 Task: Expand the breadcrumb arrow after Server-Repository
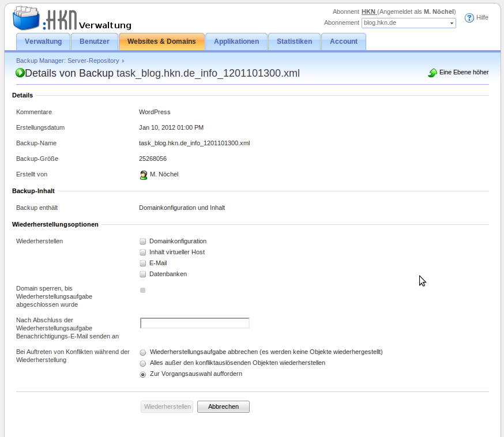(x=123, y=61)
